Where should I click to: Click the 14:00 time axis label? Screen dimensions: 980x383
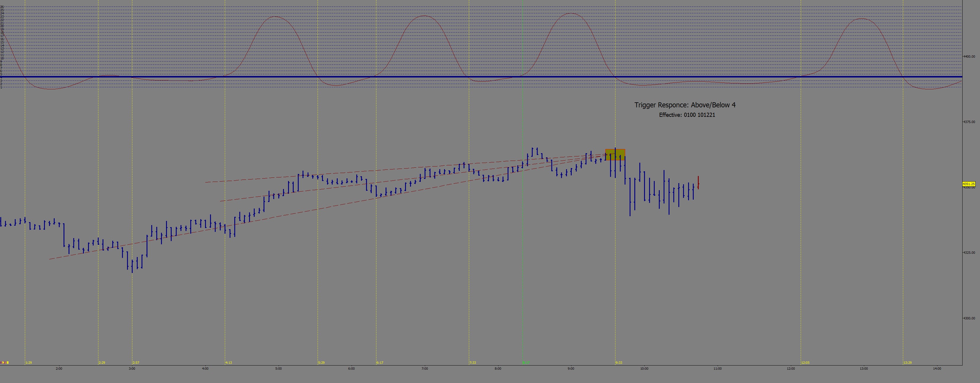937,369
